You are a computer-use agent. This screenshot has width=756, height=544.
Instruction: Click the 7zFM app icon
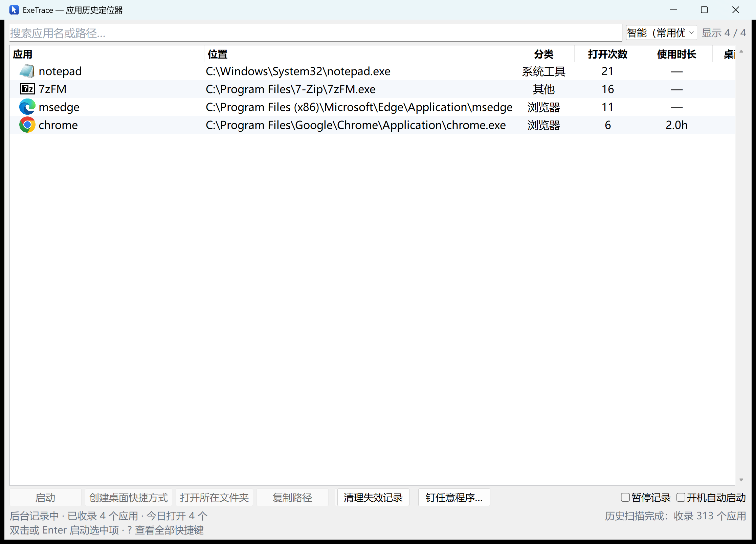pos(27,89)
